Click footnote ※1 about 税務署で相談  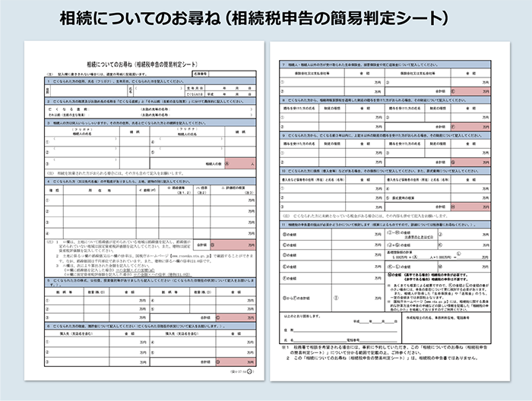tap(385, 350)
